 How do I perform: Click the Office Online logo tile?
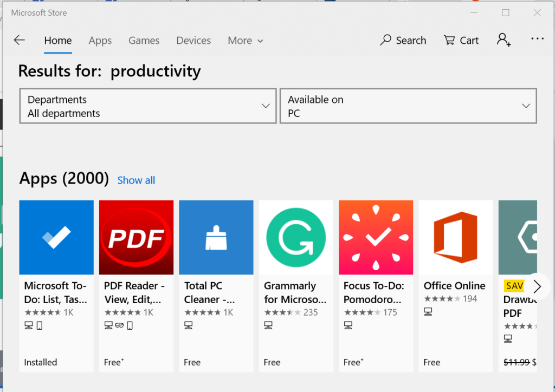click(455, 237)
